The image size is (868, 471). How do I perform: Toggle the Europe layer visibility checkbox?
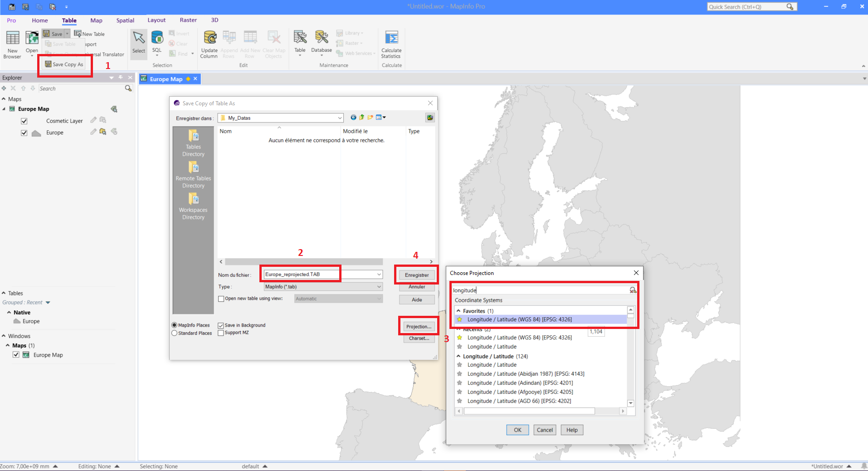point(24,133)
